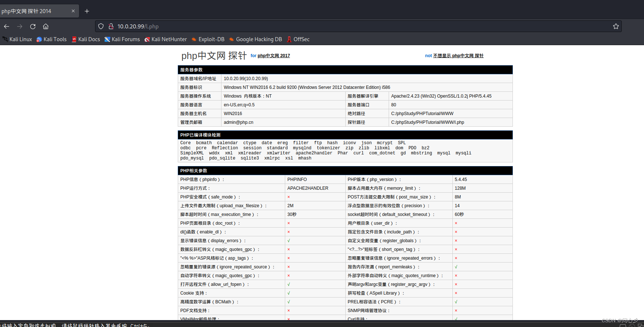This screenshot has height=327, width=644.
Task: Open the OffSec bookmark
Action: (298, 39)
